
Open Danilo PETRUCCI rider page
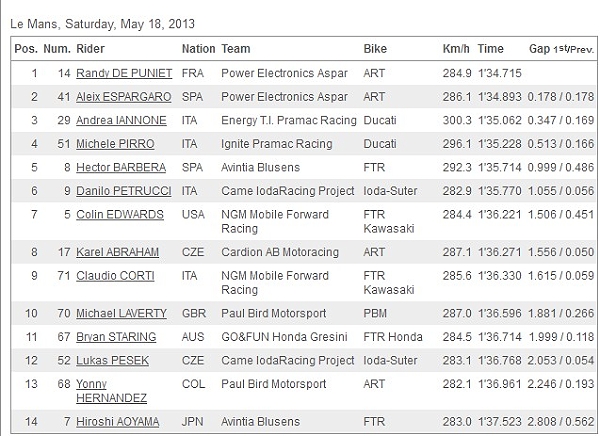click(x=124, y=191)
